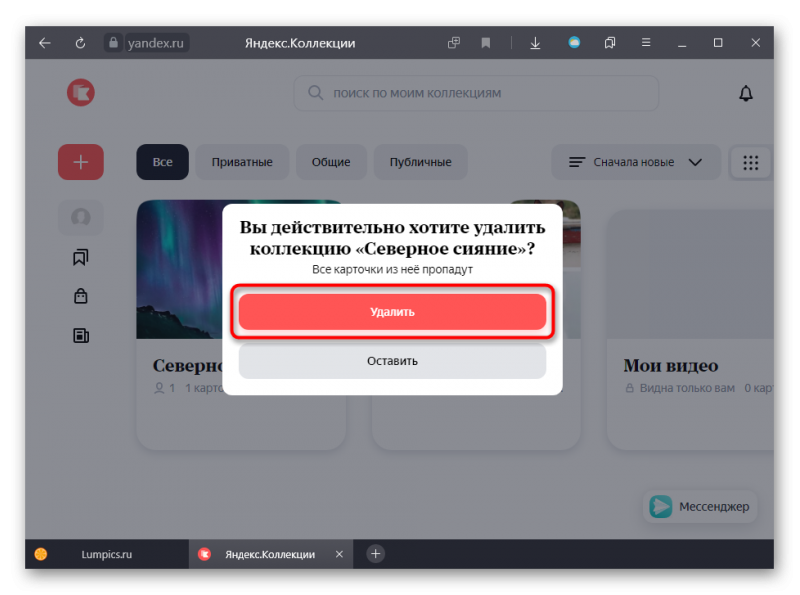The image size is (800, 595).
Task: Maximize the browser window
Action: coord(718,43)
